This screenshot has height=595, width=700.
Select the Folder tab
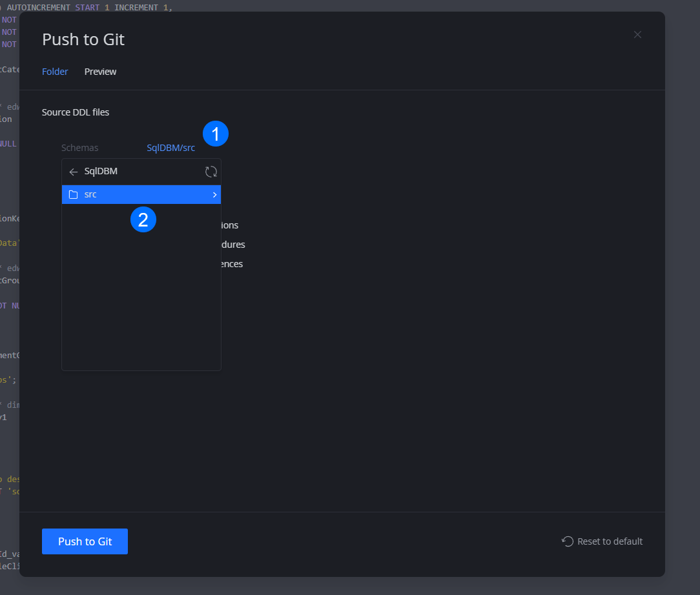[x=55, y=72]
